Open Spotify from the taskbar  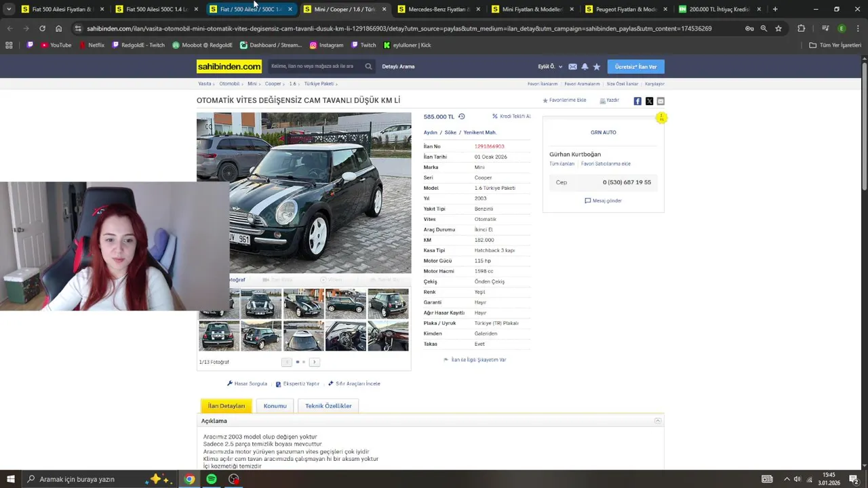[x=212, y=479]
